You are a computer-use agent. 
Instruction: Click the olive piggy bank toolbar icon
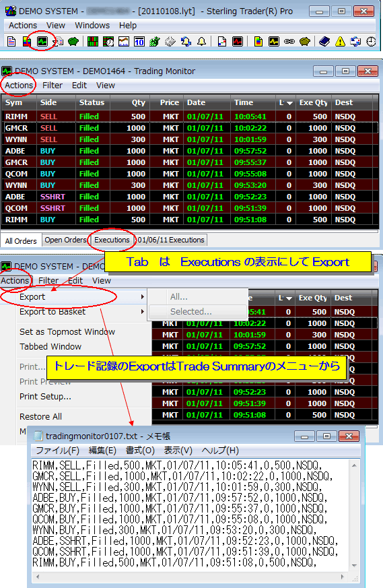point(305,41)
